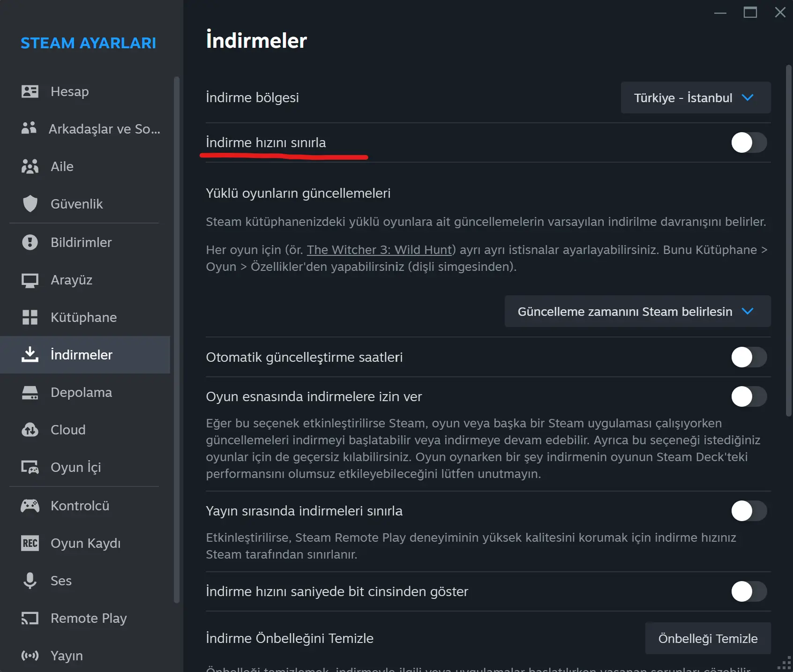Toggle İndirme hızını saniyede bit cinsinden göster
This screenshot has width=793, height=672.
point(749,591)
